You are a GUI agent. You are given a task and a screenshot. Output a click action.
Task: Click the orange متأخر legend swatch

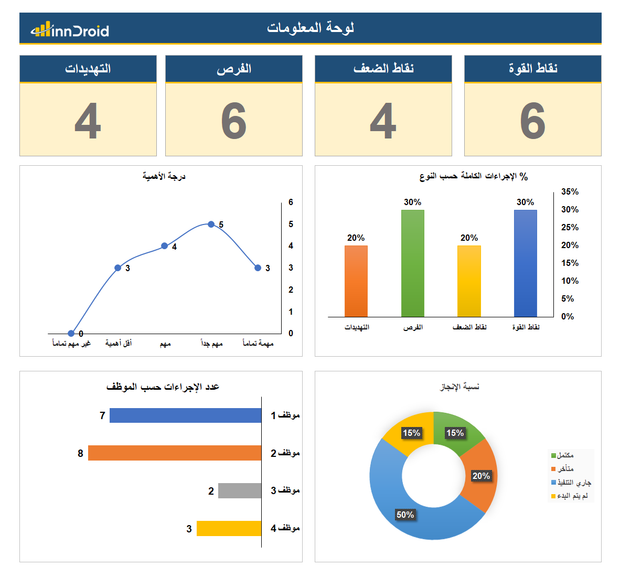point(553,469)
